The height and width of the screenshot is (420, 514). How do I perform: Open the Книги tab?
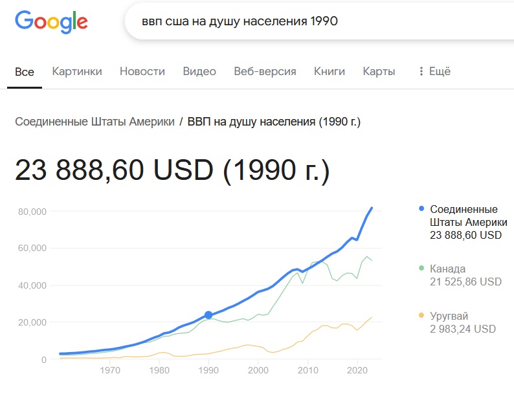point(330,71)
